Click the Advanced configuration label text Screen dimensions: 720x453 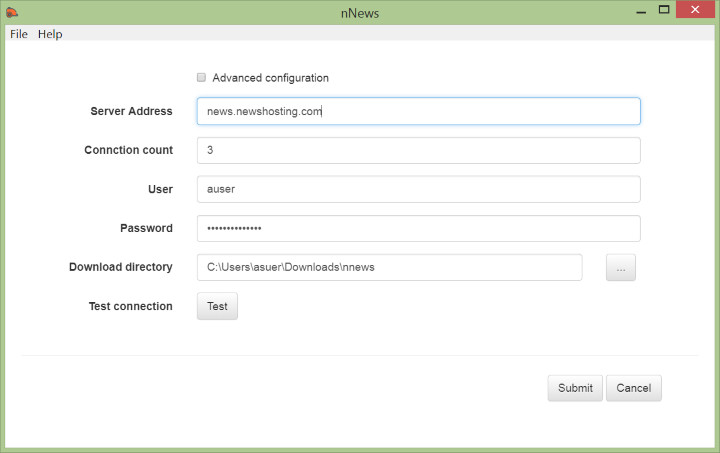click(270, 78)
